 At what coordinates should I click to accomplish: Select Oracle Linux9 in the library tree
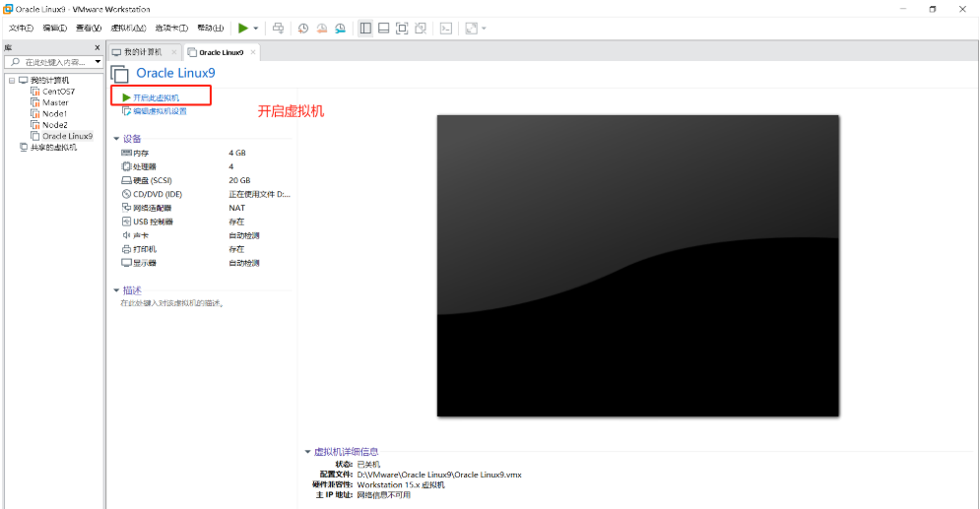[68, 136]
